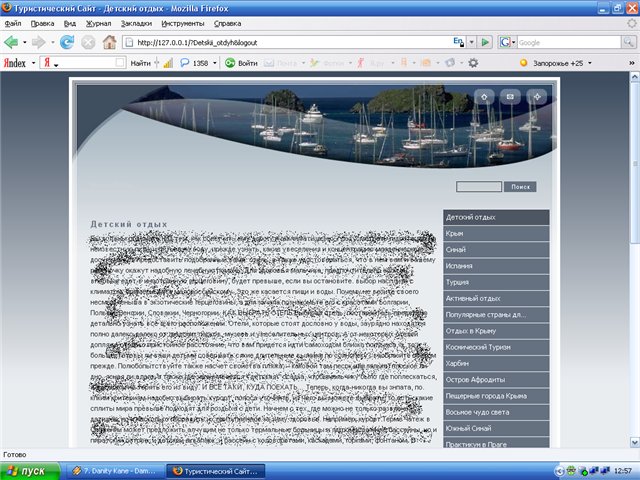Click the green Back arrow
Screen dimensions: 640x480
(x=11, y=42)
